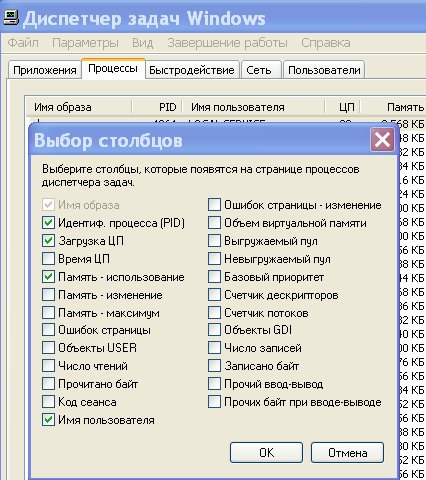Open the Файл menu

point(23,43)
